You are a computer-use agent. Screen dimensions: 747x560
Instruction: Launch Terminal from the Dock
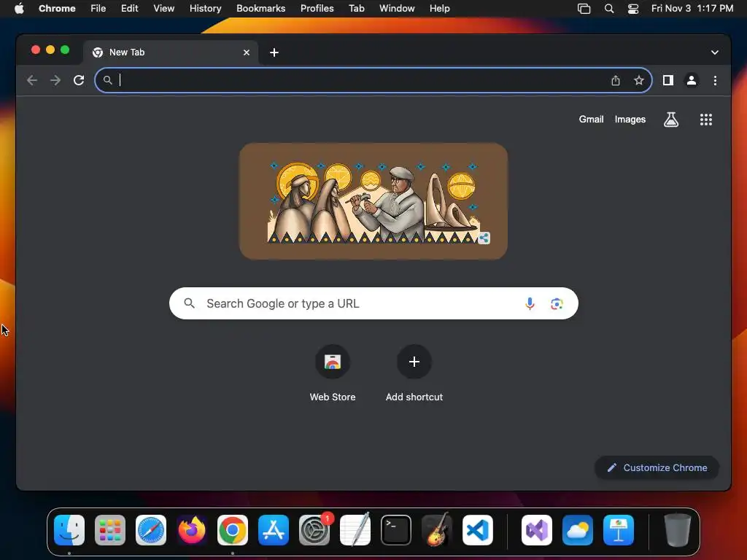coord(396,530)
